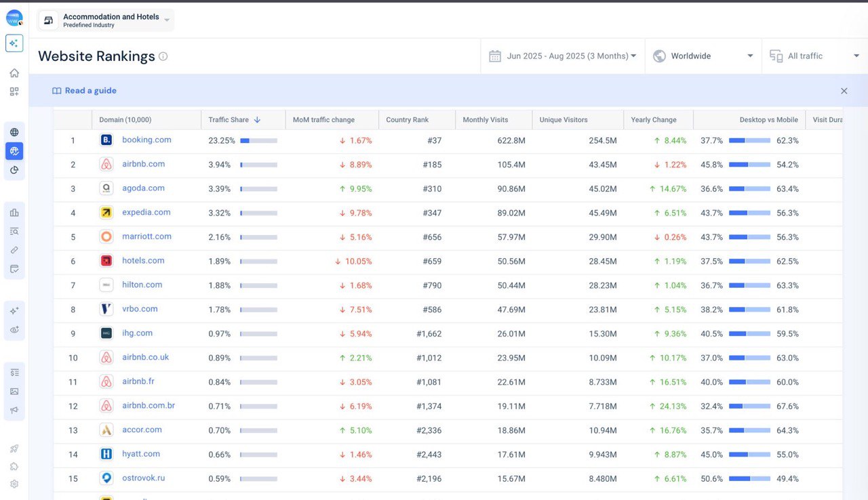The image size is (868, 500).
Task: Open the ihg.com domain link
Action: (x=137, y=333)
